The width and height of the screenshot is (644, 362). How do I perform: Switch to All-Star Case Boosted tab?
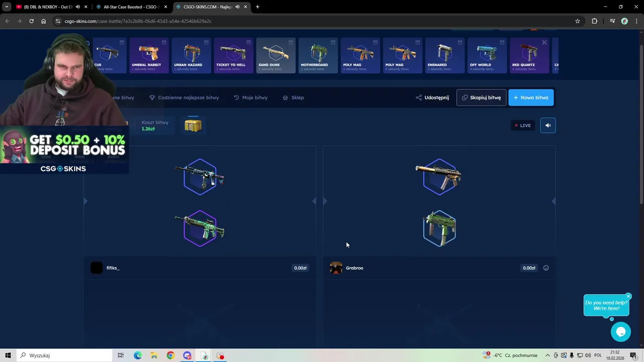(131, 7)
